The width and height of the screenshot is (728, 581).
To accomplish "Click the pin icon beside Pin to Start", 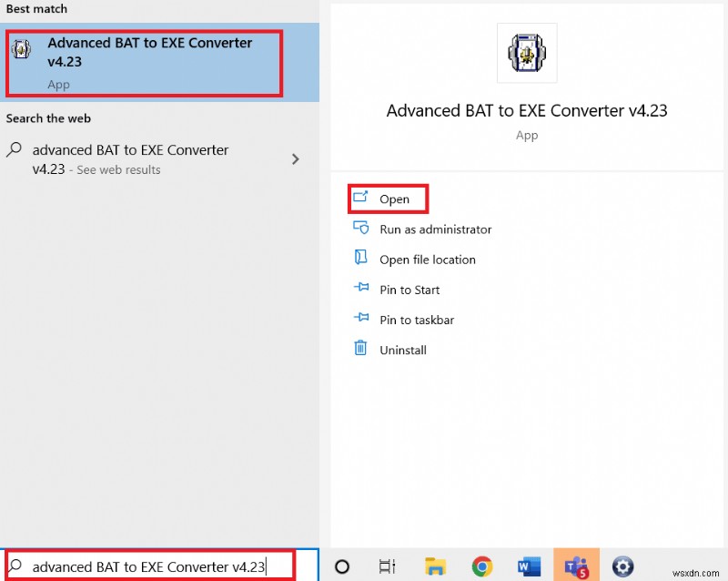I will click(362, 289).
